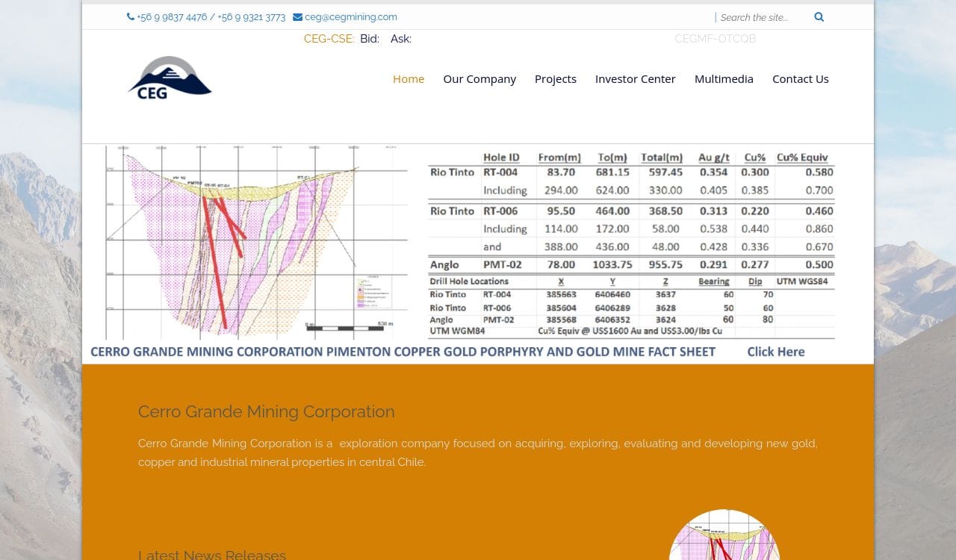Click the search magnifier icon
This screenshot has width=956, height=560.
[819, 17]
